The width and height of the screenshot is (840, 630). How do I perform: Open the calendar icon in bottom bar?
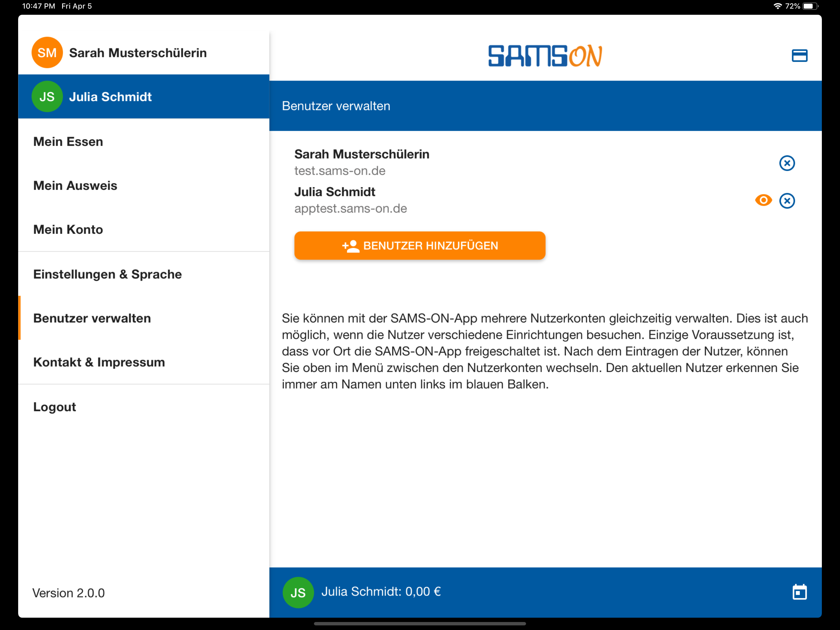coord(799,592)
